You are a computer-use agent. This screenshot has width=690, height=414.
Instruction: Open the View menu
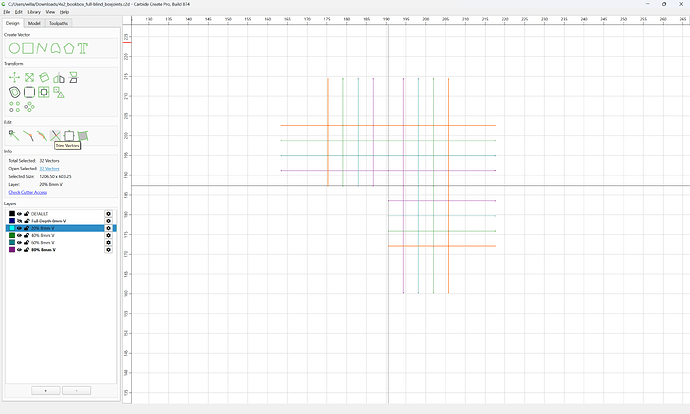point(51,12)
